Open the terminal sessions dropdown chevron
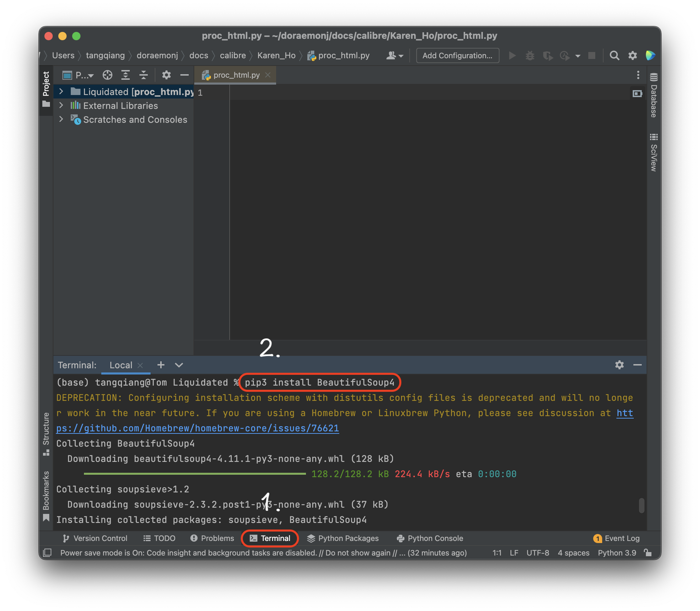 [179, 365]
